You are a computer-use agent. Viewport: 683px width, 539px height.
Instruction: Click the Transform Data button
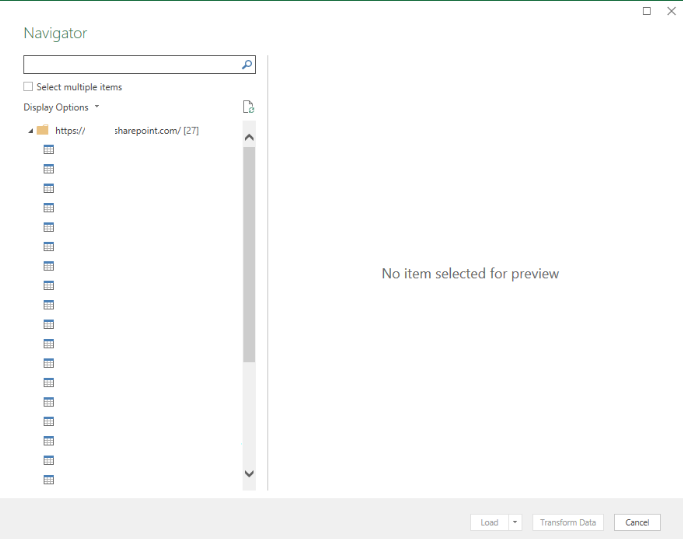[x=568, y=522]
